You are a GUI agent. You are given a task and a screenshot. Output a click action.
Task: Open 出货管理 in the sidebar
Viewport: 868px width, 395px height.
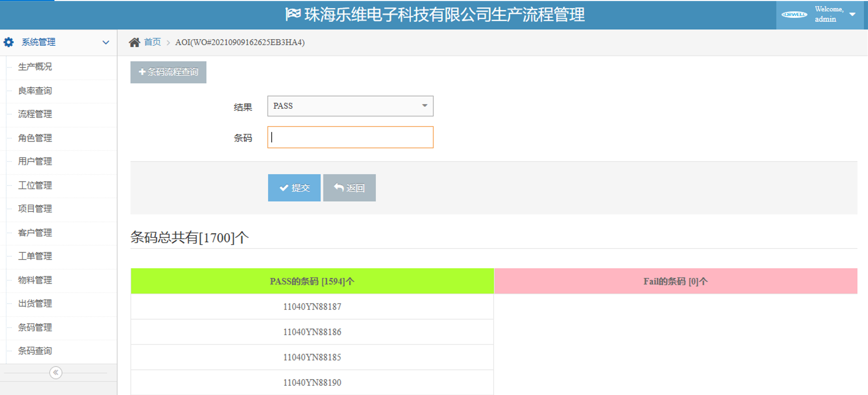[35, 303]
